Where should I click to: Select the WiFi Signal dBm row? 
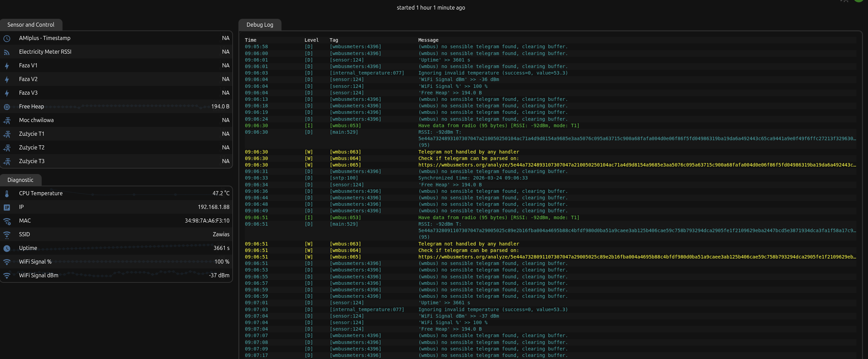tap(116, 275)
